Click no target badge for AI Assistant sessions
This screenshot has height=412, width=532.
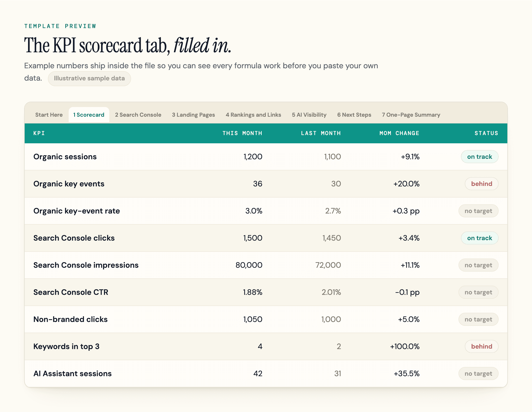tap(478, 374)
